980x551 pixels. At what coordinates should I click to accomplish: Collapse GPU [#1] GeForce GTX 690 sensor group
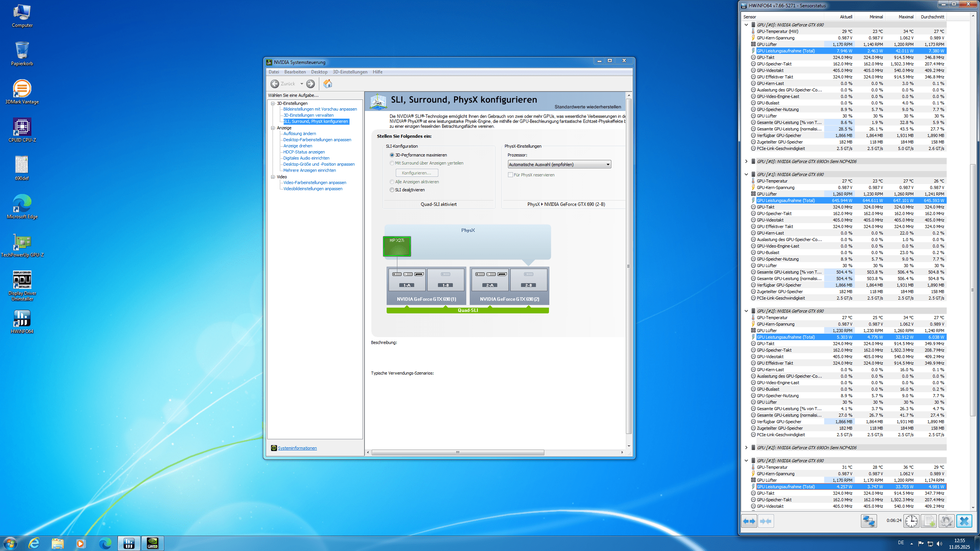746,174
